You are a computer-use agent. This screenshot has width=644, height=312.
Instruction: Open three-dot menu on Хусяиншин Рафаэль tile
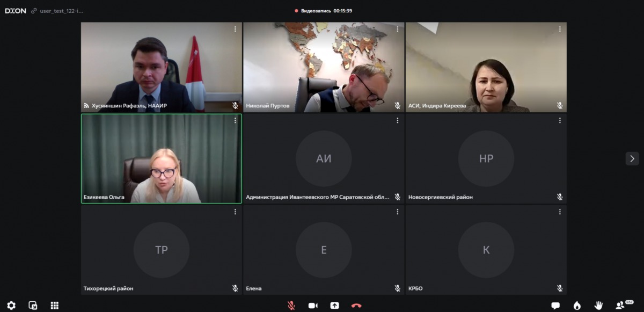pyautogui.click(x=235, y=30)
